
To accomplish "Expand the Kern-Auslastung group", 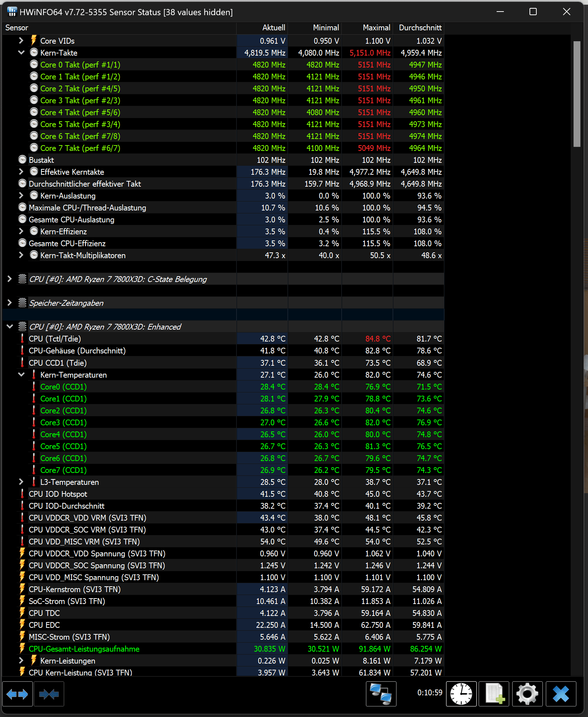I will click(21, 195).
